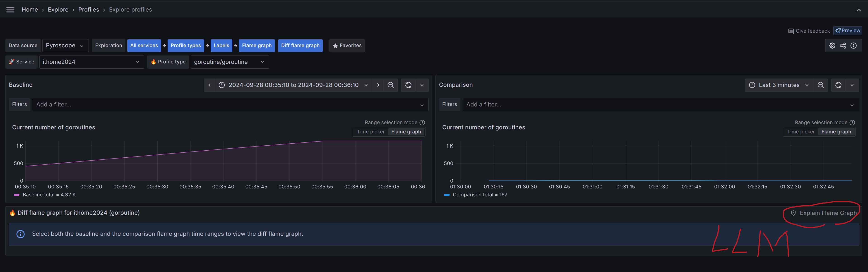This screenshot has height=272, width=868.
Task: Click the info circle icon in toolbar
Action: (x=854, y=46)
